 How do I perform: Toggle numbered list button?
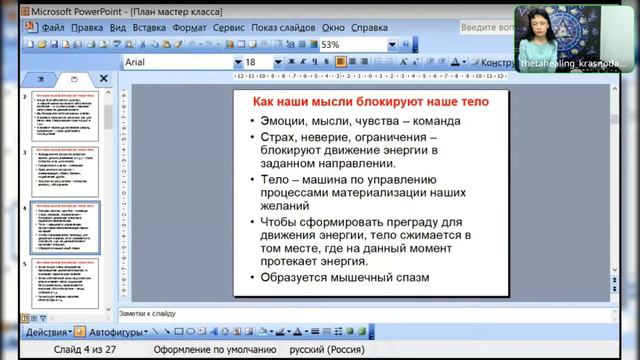[378, 62]
